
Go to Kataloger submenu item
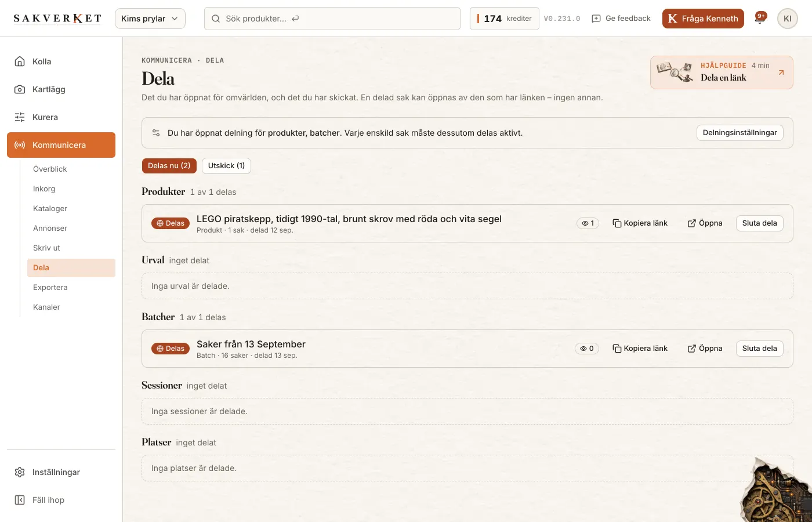71,209
